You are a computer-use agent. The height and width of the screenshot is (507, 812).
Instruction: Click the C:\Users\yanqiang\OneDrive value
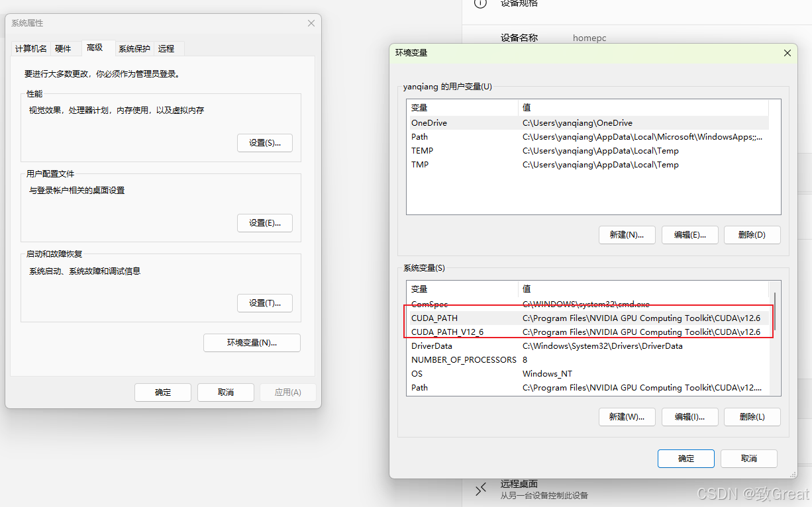pyautogui.click(x=578, y=123)
